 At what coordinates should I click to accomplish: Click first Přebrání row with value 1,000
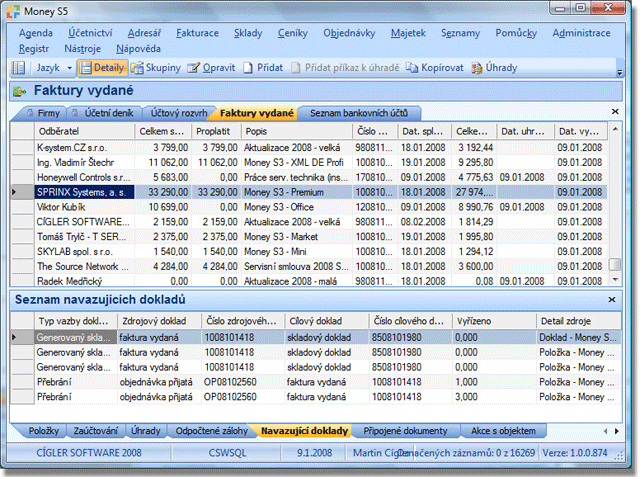tap(316, 382)
